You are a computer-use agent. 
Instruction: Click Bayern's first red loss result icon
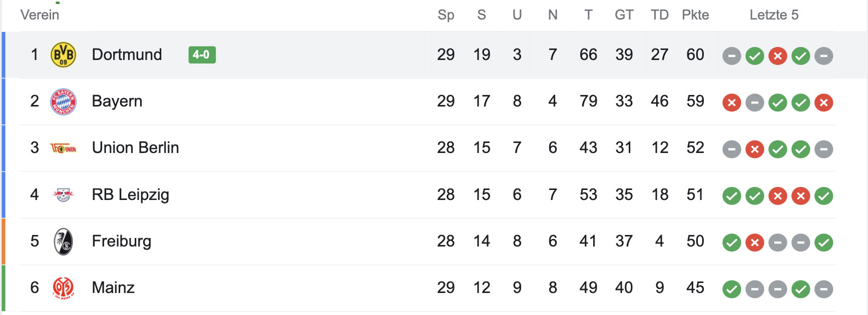pos(731,102)
